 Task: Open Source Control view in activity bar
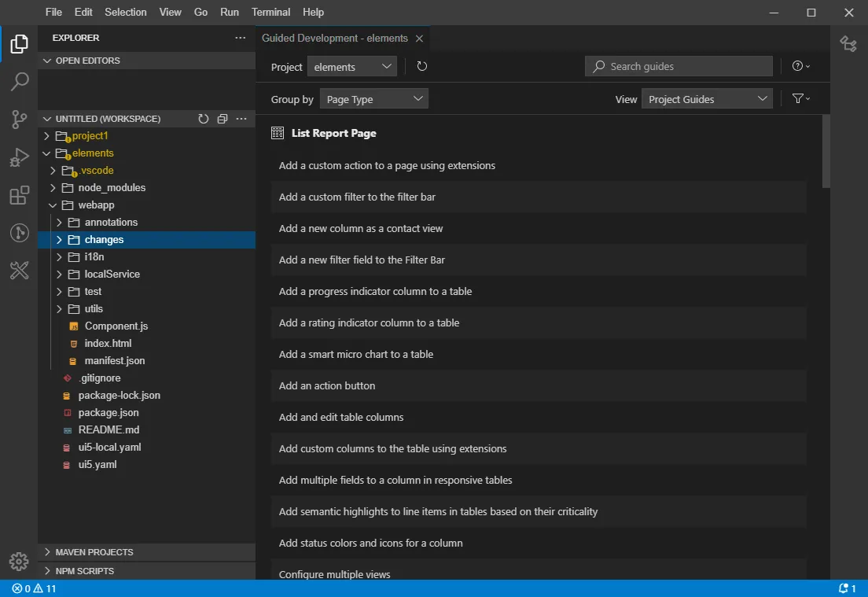tap(19, 119)
